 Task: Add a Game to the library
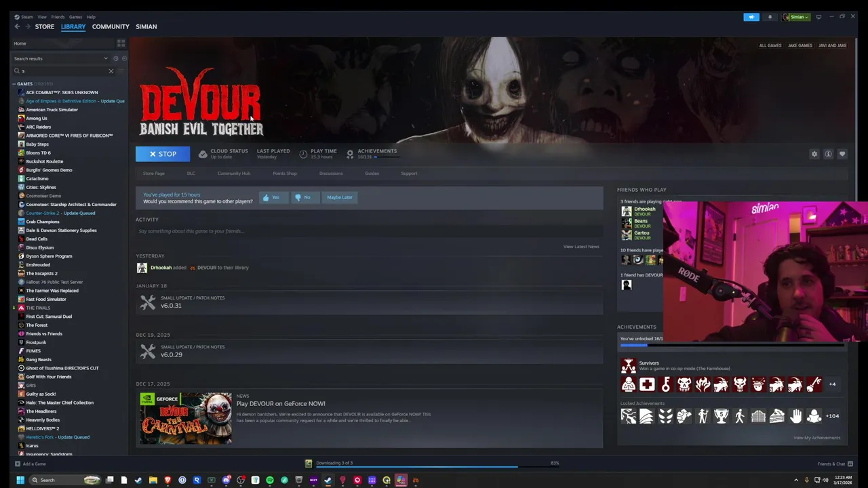pyautogui.click(x=30, y=464)
